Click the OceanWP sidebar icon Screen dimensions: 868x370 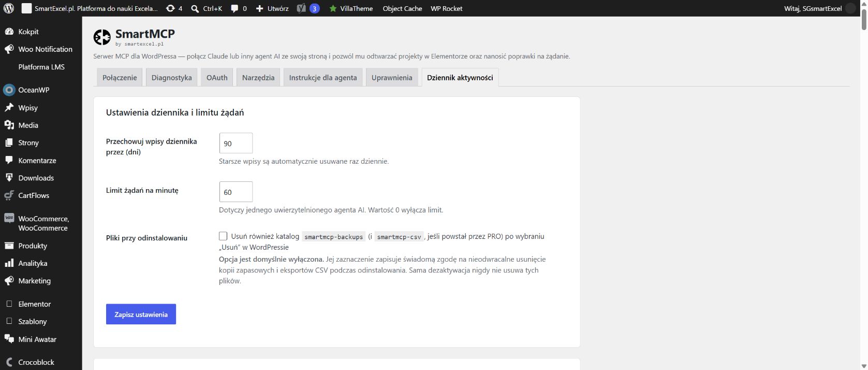coord(9,90)
